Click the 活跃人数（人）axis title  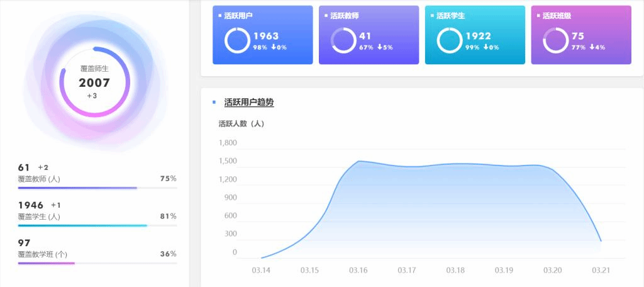[241, 124]
